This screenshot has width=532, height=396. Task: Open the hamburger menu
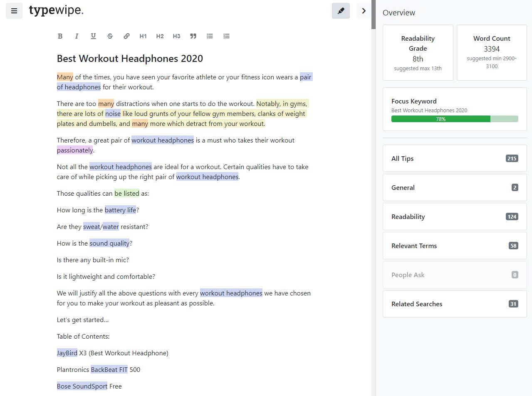point(14,11)
